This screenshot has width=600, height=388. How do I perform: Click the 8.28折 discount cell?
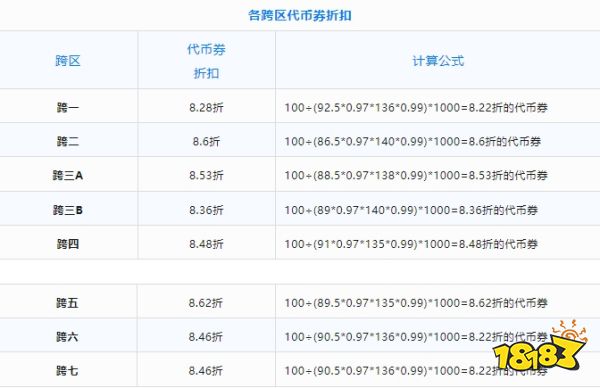tap(206, 108)
